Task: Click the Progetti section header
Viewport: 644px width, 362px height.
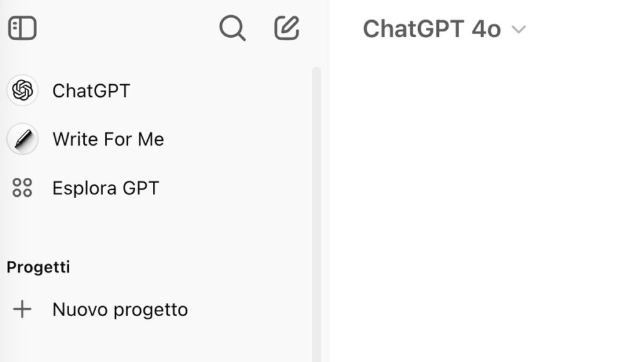Action: [38, 266]
